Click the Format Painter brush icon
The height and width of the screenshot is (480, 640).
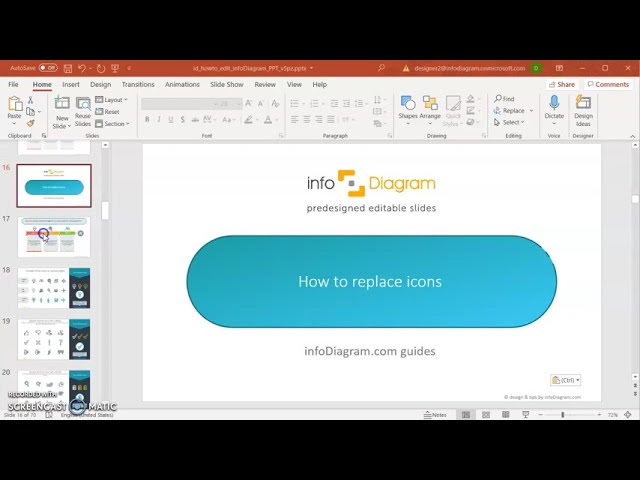click(x=30, y=123)
